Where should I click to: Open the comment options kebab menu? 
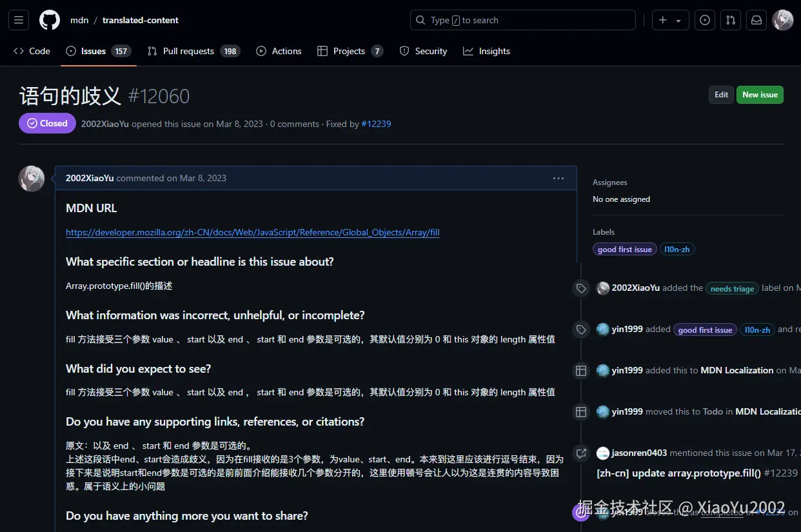pyautogui.click(x=558, y=179)
